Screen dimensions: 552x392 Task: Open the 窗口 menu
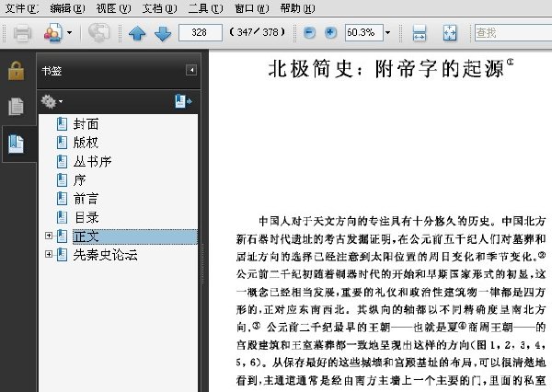(251, 8)
